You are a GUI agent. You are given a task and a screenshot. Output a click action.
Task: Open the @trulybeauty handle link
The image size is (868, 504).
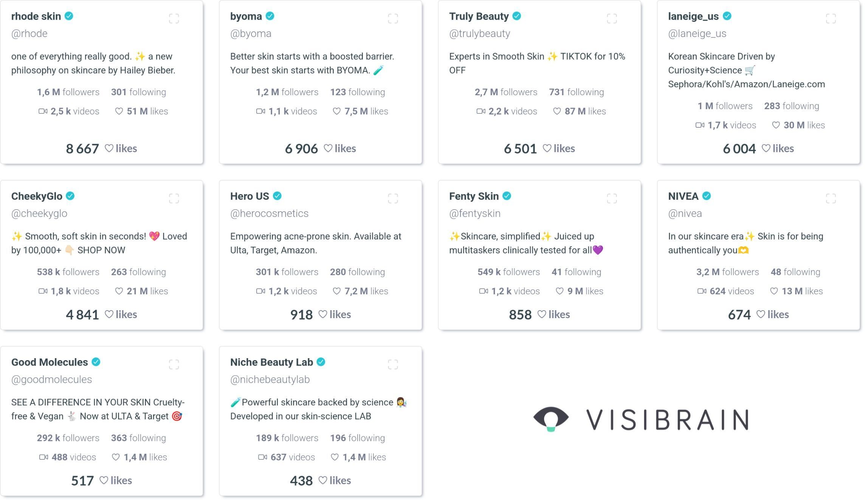(x=479, y=34)
